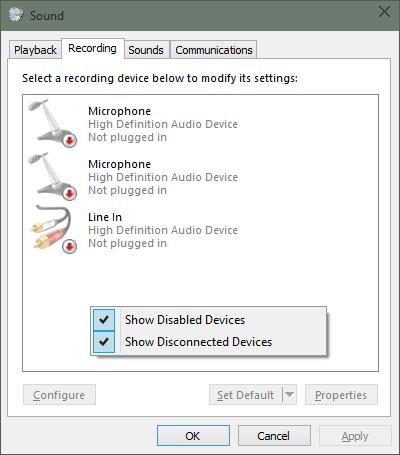The image size is (400, 455).
Task: Close the Sound dialog window
Action: click(384, 12)
